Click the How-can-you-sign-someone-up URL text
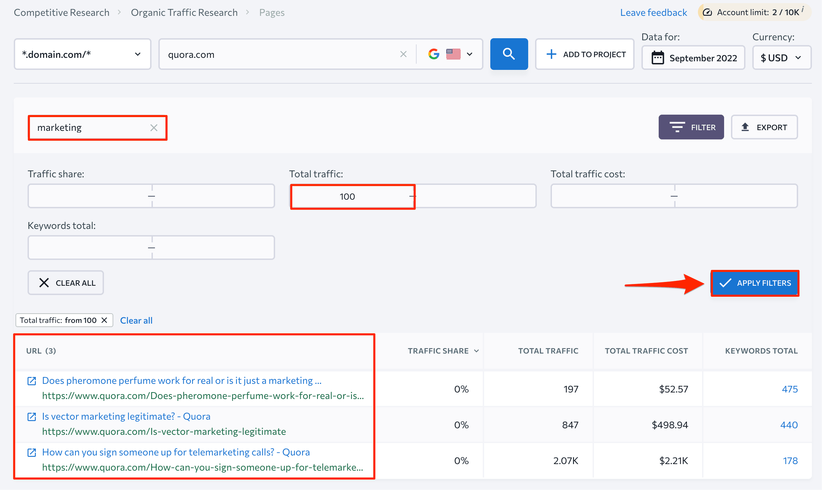Image resolution: width=836 pixels, height=504 pixels. coord(202,467)
